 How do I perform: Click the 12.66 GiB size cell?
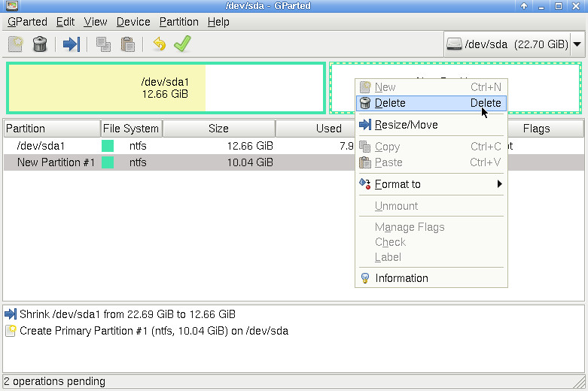[250, 146]
